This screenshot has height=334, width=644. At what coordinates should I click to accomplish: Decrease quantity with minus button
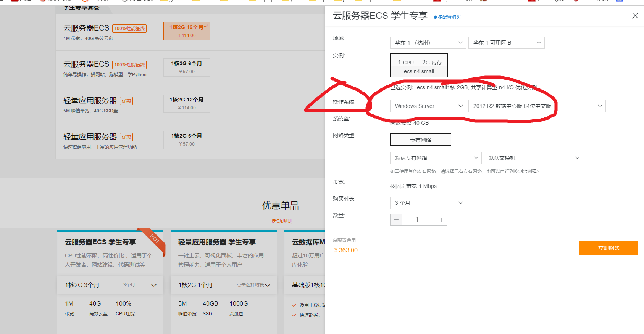click(x=396, y=220)
